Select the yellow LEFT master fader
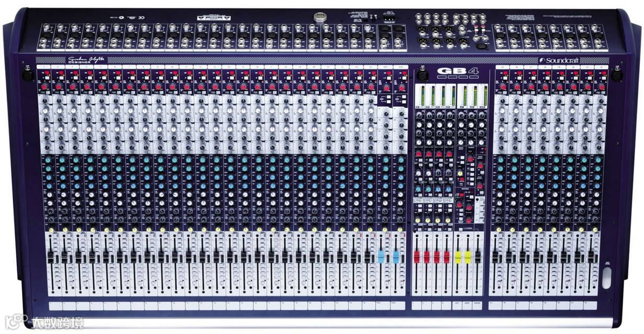The width and height of the screenshot is (644, 334). tap(458, 257)
